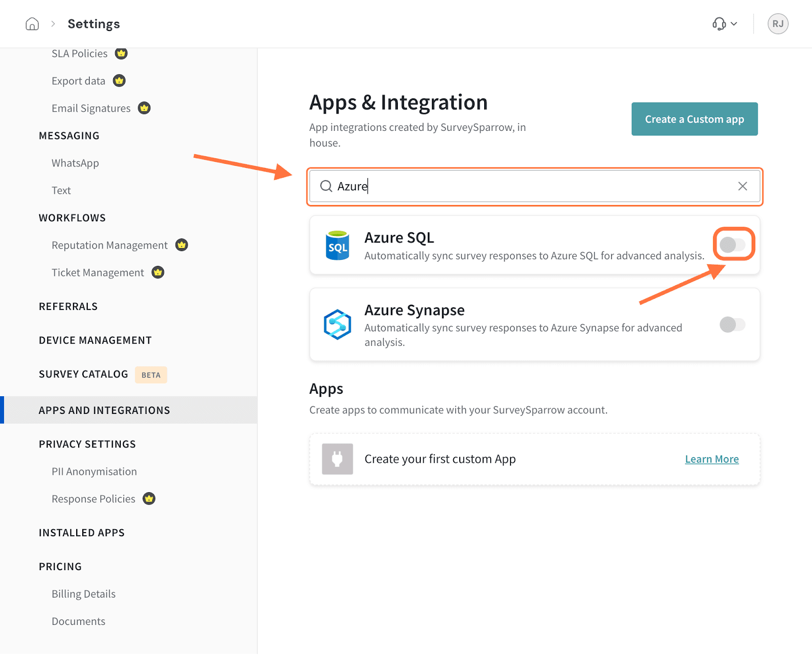Image resolution: width=812 pixels, height=662 pixels.
Task: Open the RJ profile avatar menu
Action: 777,24
